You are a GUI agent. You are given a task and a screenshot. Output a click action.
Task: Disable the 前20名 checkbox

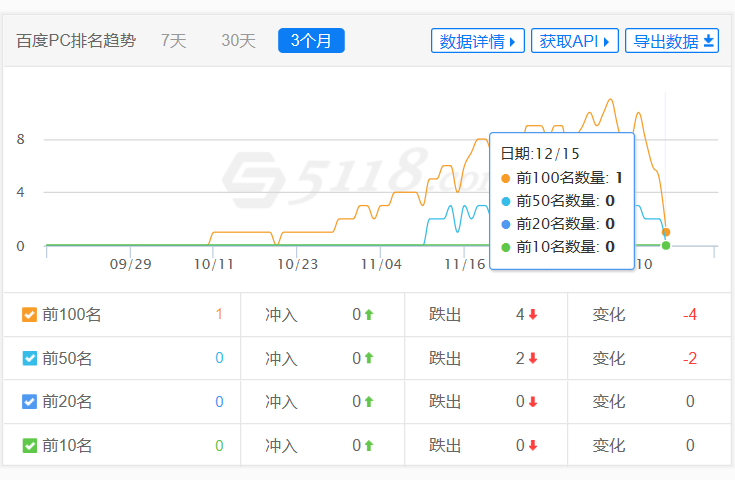[30, 402]
